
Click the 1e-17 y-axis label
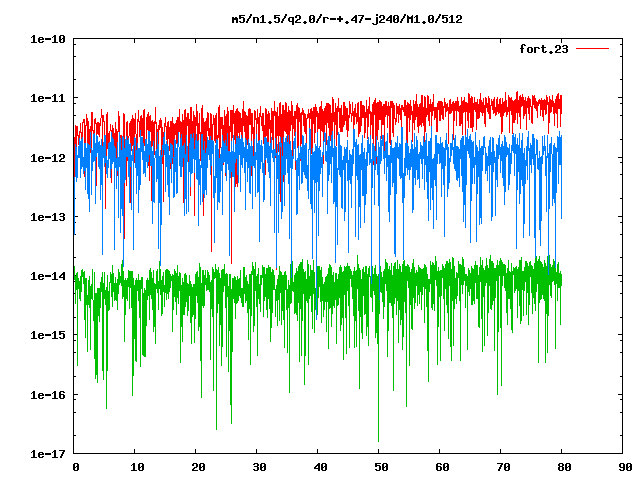[48, 454]
